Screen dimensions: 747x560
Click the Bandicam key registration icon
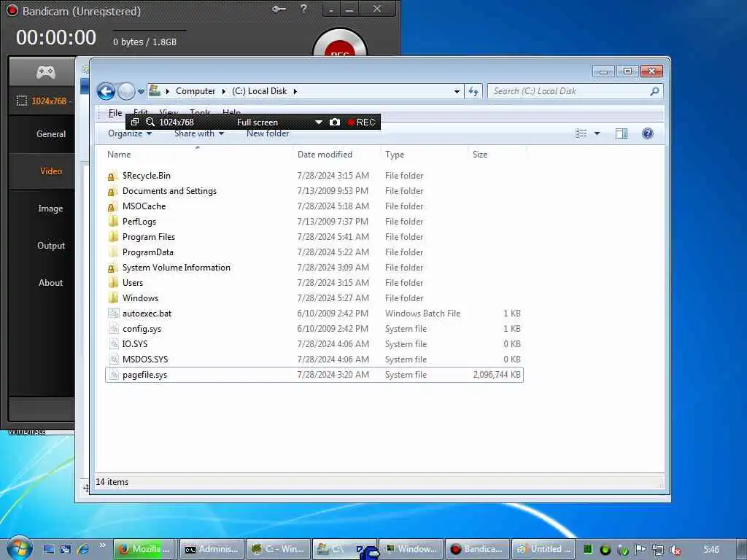click(x=279, y=9)
